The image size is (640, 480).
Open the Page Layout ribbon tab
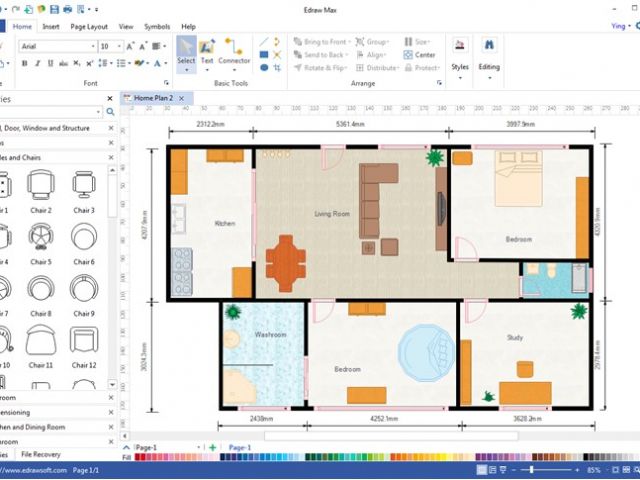tap(90, 26)
